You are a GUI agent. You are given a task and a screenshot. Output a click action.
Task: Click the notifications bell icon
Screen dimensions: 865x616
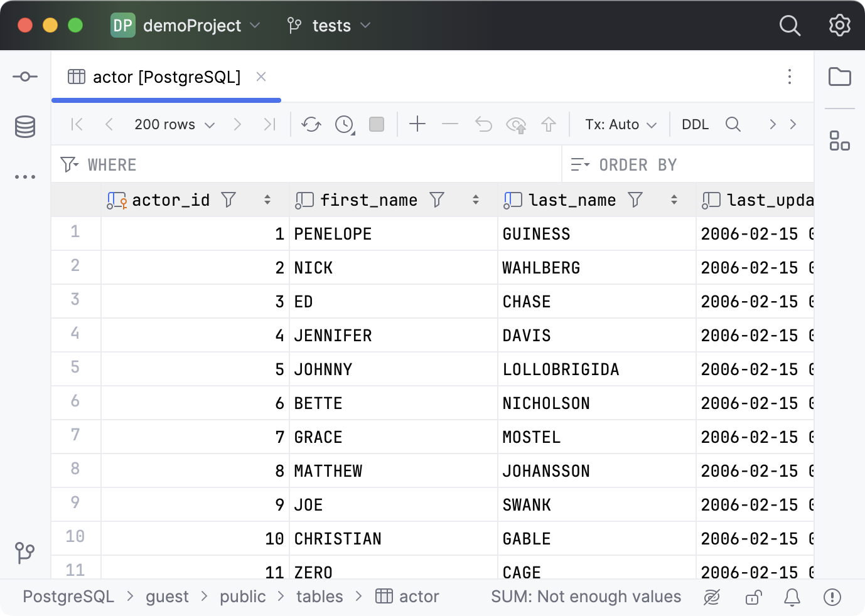coord(792,597)
